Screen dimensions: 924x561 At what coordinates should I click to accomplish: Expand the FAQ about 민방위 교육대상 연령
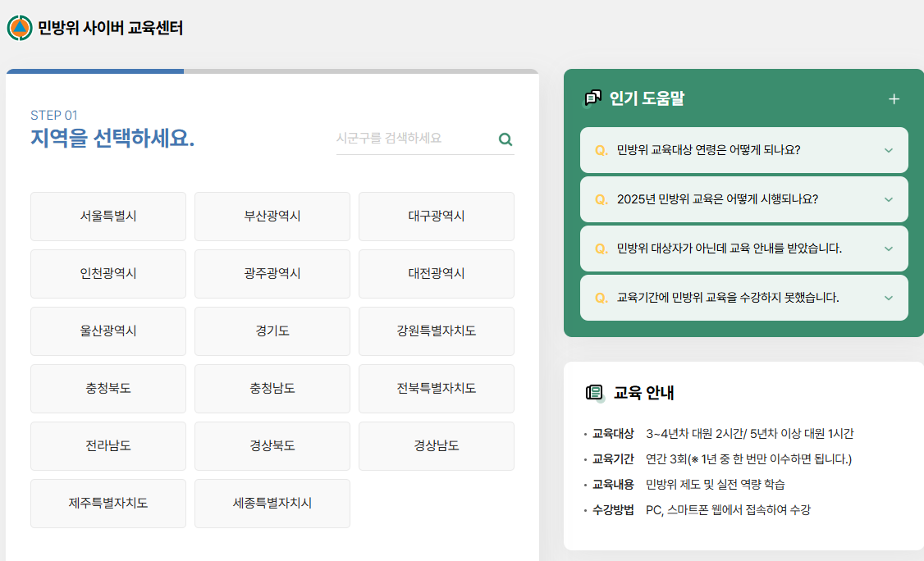[x=743, y=150]
